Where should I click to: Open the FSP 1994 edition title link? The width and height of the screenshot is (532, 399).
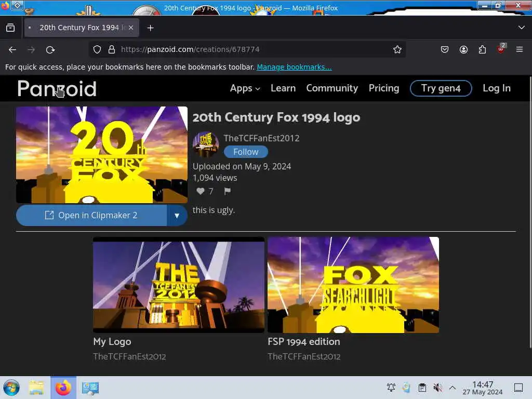point(303,342)
